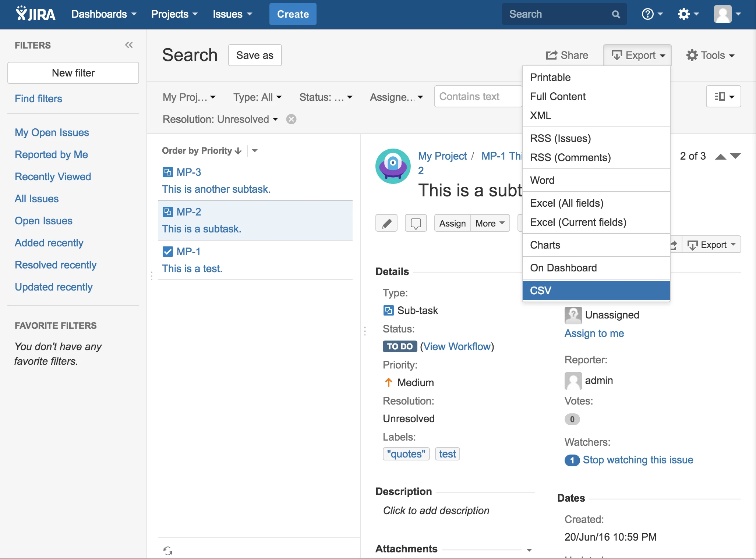Select CSV from the Export menu
Image resolution: width=756 pixels, height=559 pixels.
[595, 290]
